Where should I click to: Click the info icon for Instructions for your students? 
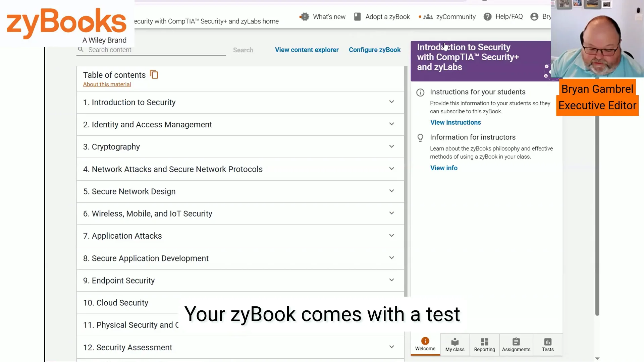(x=420, y=93)
